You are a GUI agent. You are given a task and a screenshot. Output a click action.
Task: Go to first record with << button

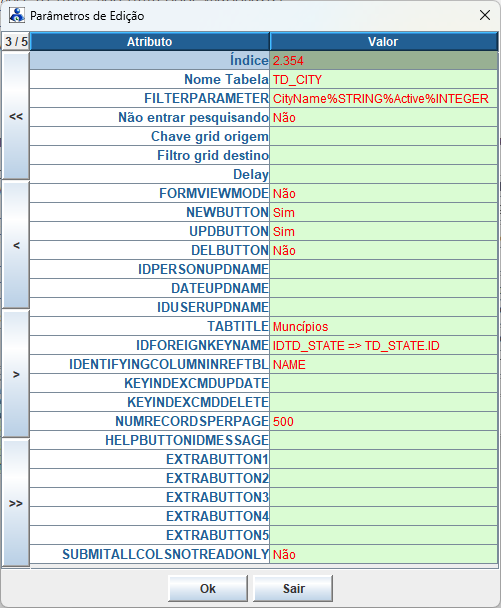point(16,116)
